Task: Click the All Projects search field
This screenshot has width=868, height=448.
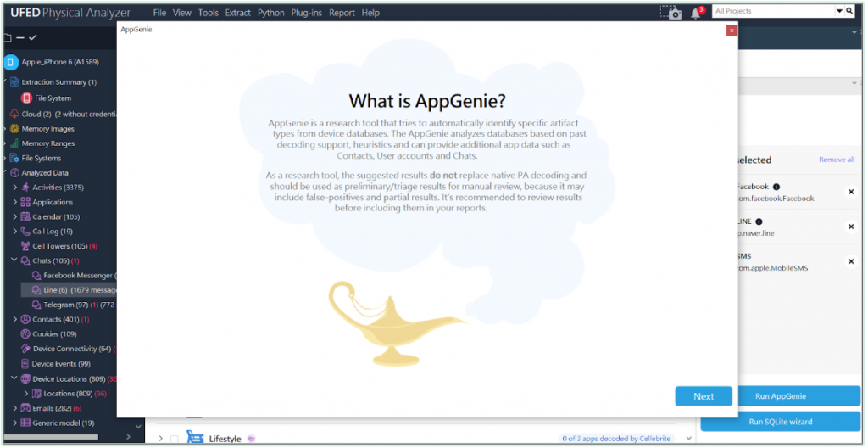Action: [x=773, y=11]
